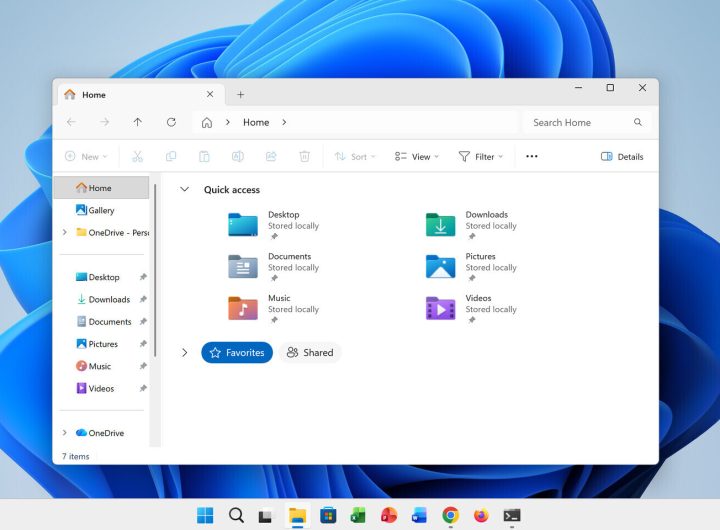Open the Downloads folder in Quick access
720x530 pixels.
[x=441, y=225]
